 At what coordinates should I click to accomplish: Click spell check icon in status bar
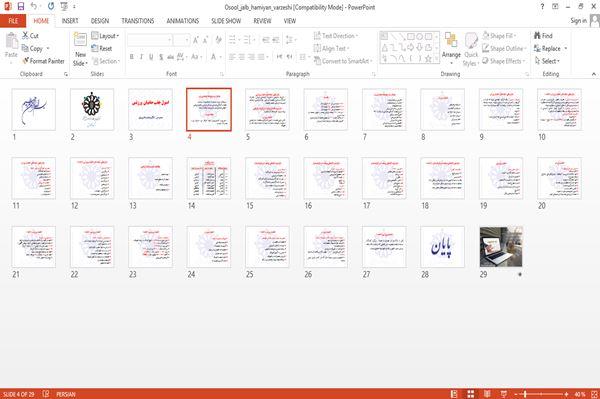[46, 394]
